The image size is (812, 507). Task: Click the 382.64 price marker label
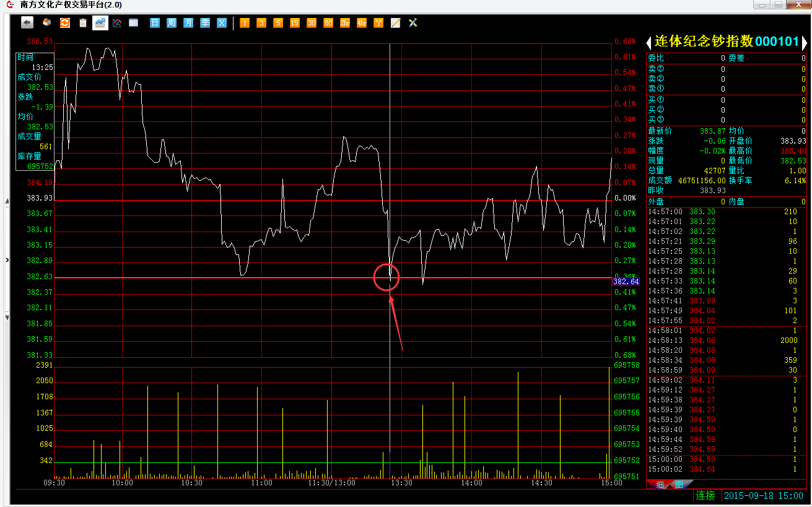626,282
